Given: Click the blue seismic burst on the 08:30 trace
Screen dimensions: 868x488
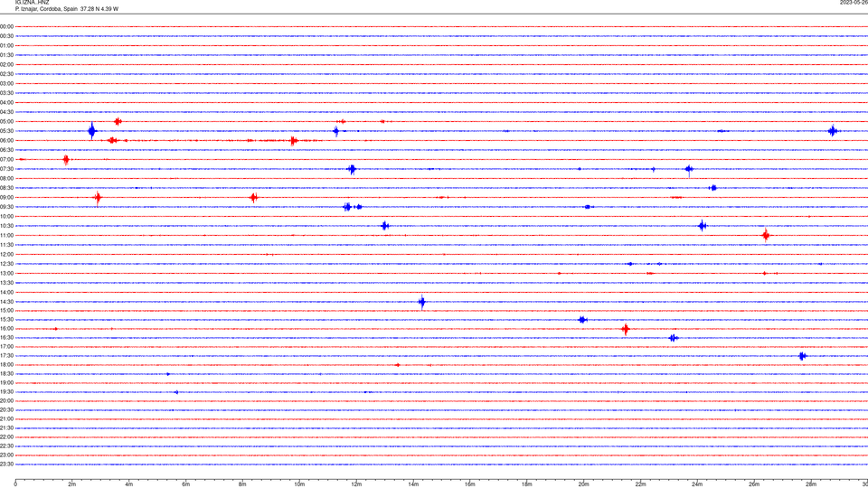Looking at the screenshot, I should coord(713,188).
